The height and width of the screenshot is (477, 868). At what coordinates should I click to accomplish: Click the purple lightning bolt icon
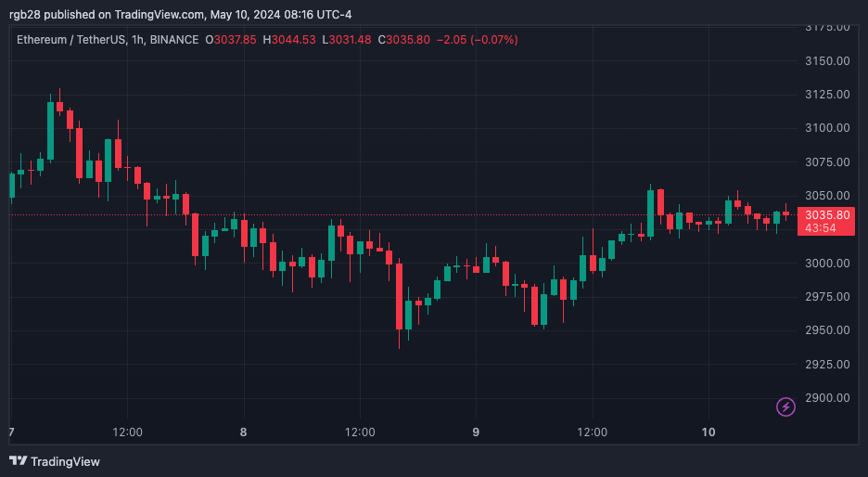click(785, 407)
